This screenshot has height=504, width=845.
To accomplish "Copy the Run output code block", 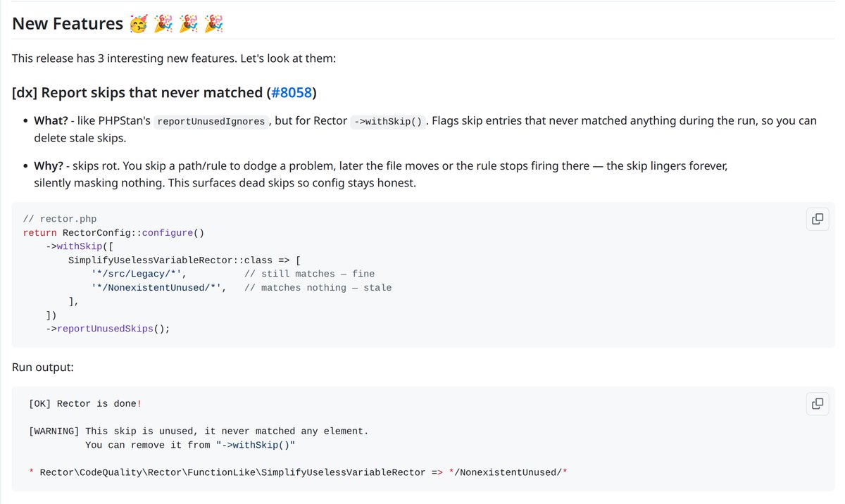I will click(818, 403).
